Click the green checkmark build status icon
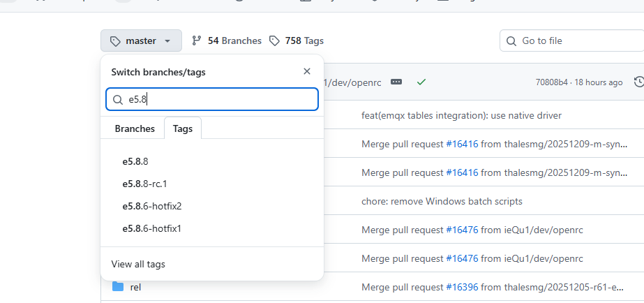This screenshot has height=303, width=644. (421, 82)
